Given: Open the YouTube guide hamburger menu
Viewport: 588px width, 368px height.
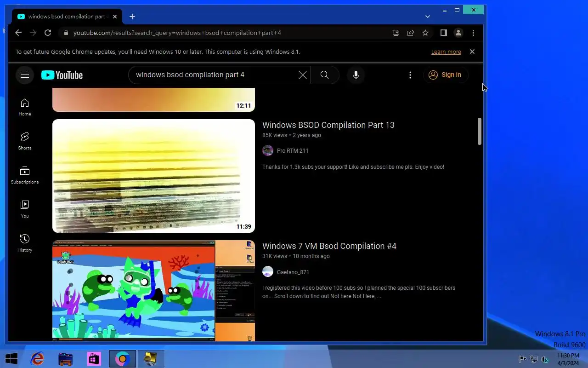Looking at the screenshot, I should pos(25,75).
